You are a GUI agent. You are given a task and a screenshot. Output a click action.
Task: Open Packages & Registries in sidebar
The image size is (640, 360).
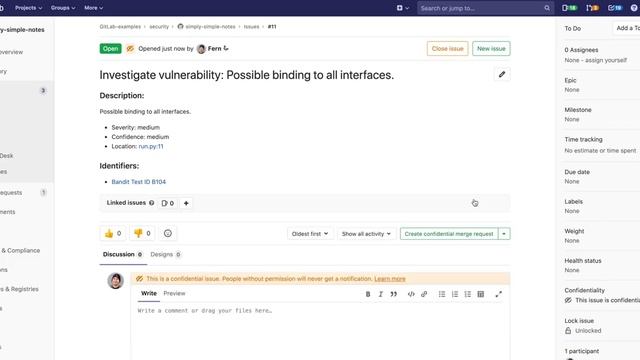click(19, 289)
